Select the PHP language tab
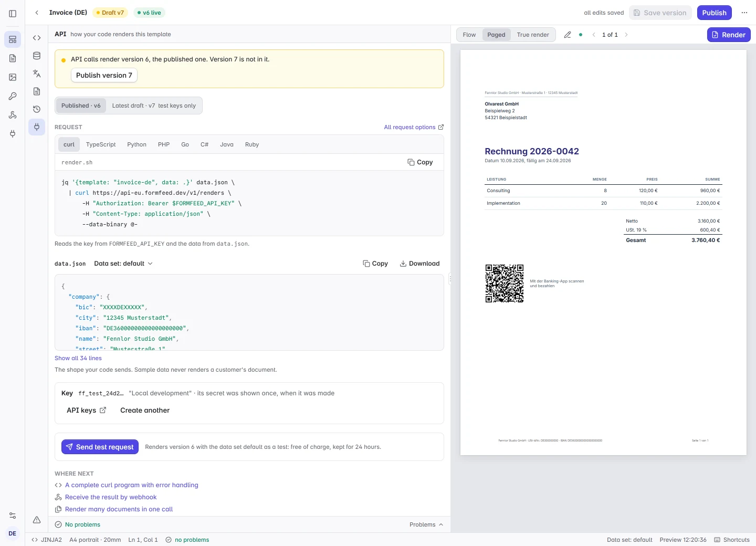The width and height of the screenshot is (756, 546). point(164,144)
